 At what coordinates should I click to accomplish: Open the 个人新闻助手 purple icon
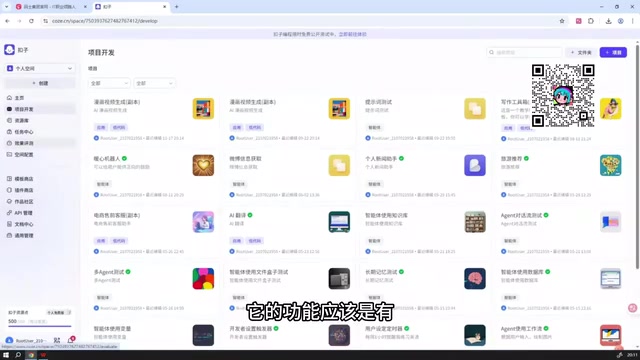(x=475, y=165)
